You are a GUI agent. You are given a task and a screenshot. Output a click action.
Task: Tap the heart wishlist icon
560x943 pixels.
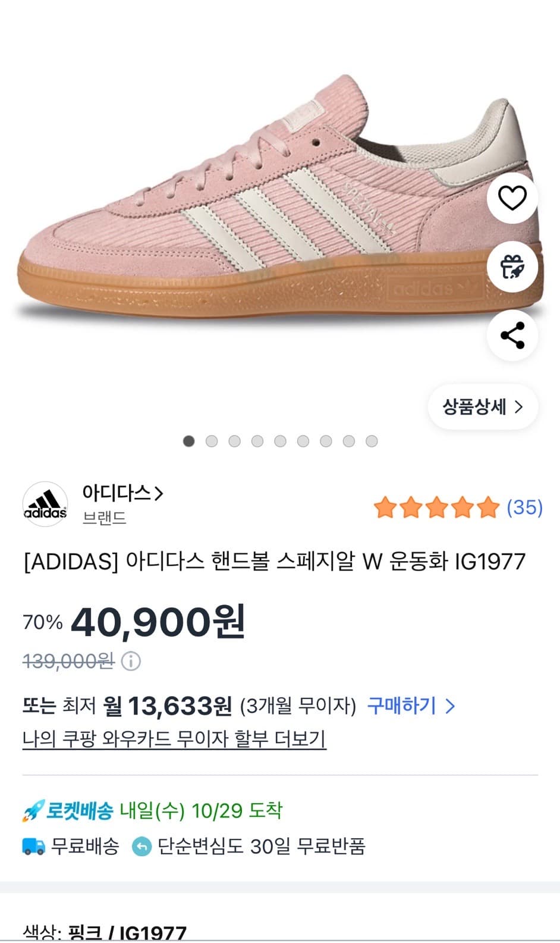[512, 198]
